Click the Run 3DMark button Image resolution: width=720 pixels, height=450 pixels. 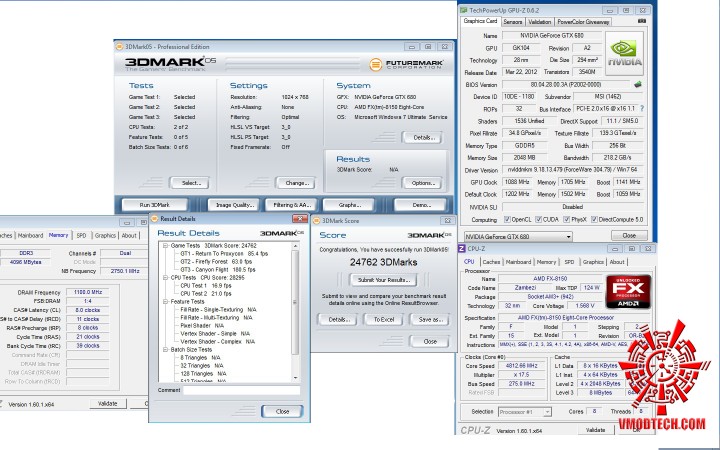click(155, 205)
